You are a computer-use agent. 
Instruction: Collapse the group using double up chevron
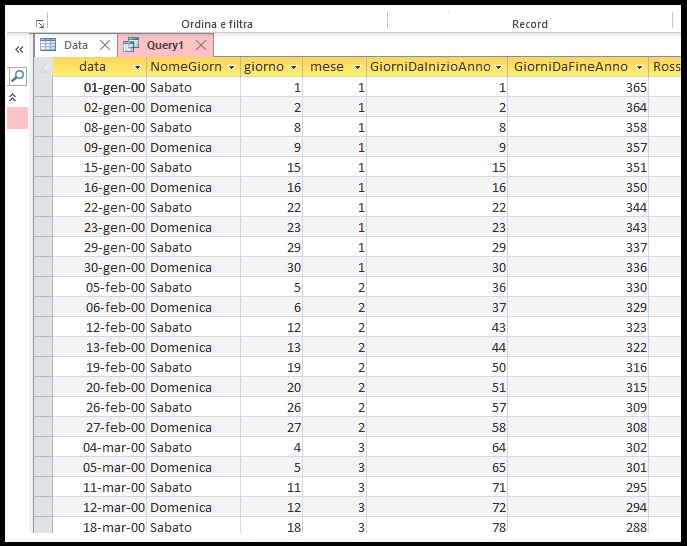[13, 97]
